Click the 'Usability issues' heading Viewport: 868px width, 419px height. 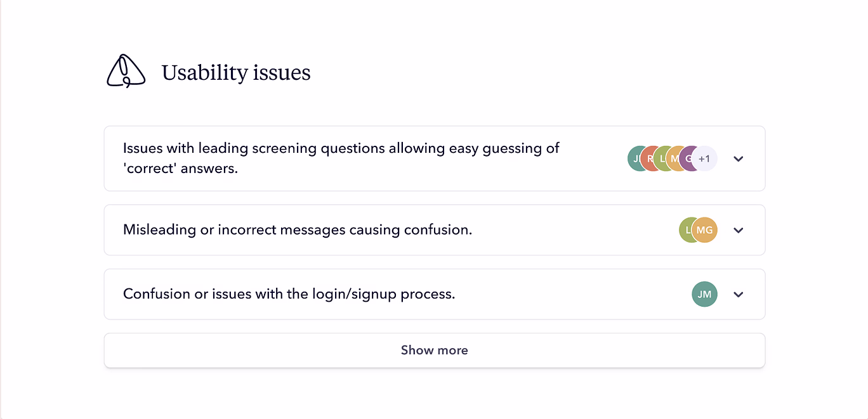[x=236, y=73]
